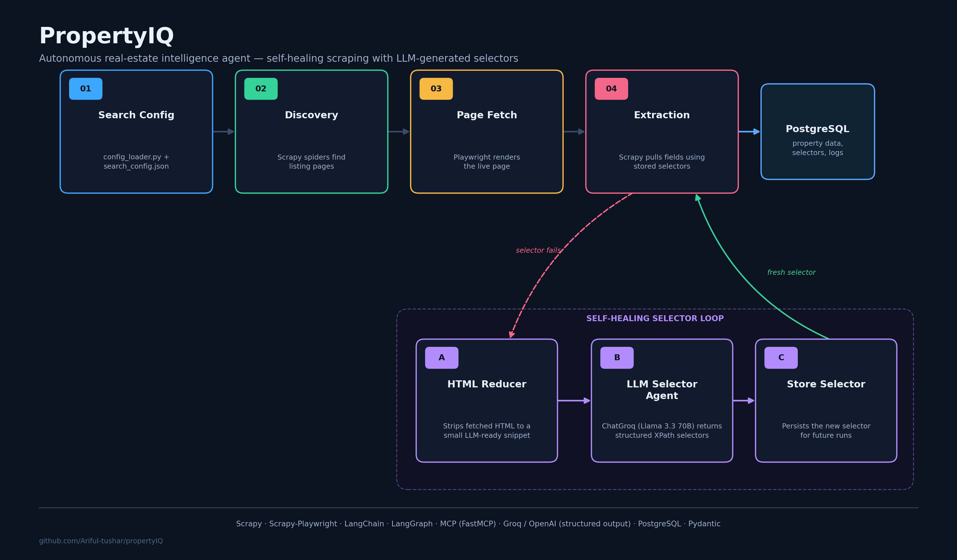Select the LLM Selector Agent node title
The height and width of the screenshot is (560, 957).
pos(662,390)
